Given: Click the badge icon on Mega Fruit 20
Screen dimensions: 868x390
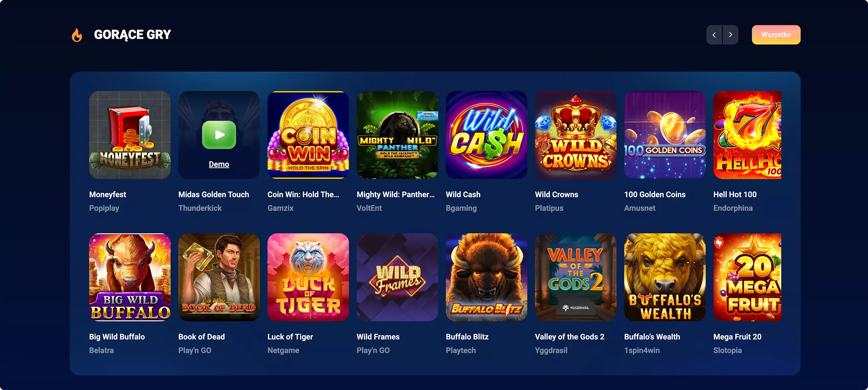Looking at the screenshot, I should (x=719, y=242).
